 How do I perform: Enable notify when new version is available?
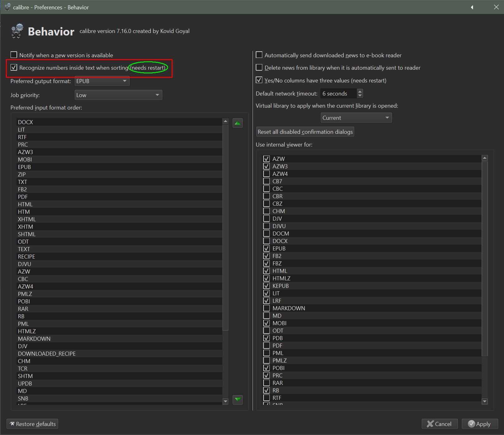(14, 55)
